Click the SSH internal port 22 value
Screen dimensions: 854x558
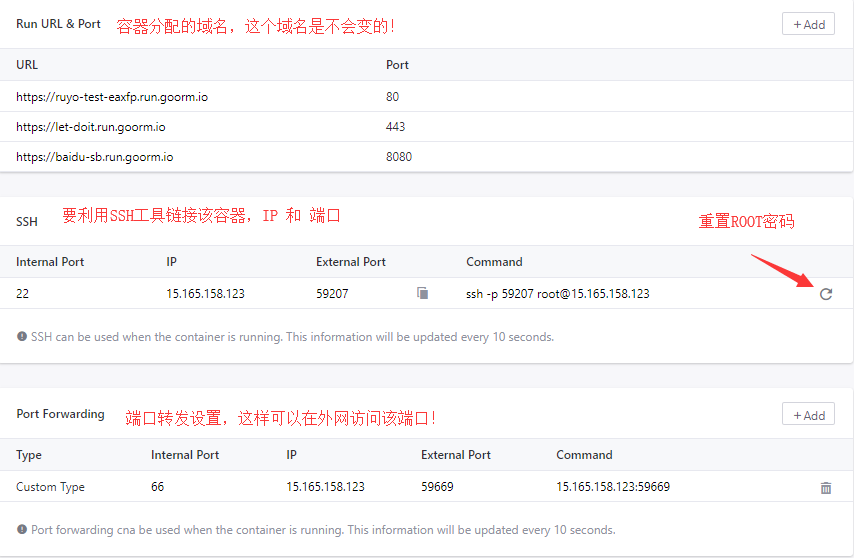[x=22, y=294]
